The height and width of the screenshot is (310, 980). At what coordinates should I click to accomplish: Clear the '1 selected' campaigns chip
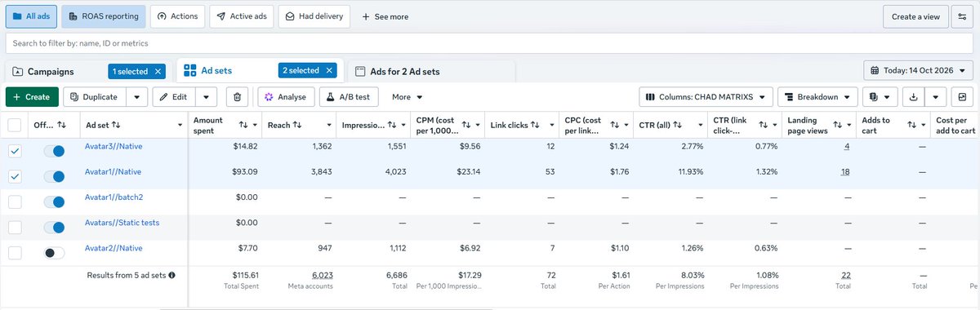[158, 71]
